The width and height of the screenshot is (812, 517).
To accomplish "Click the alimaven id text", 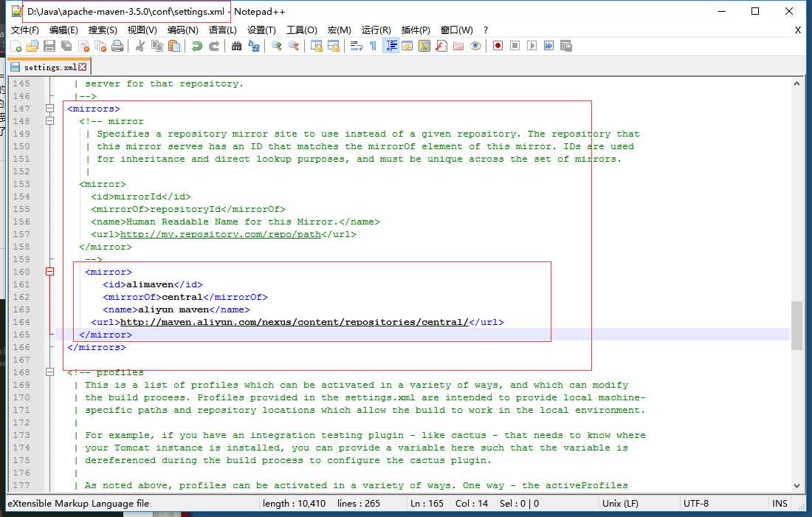I will click(150, 284).
